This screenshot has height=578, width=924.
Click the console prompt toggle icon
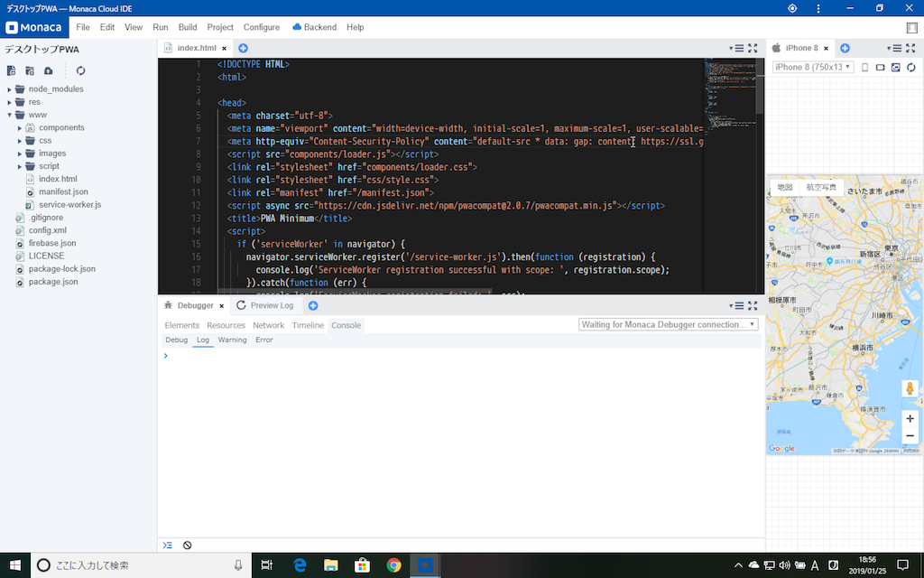click(x=167, y=545)
